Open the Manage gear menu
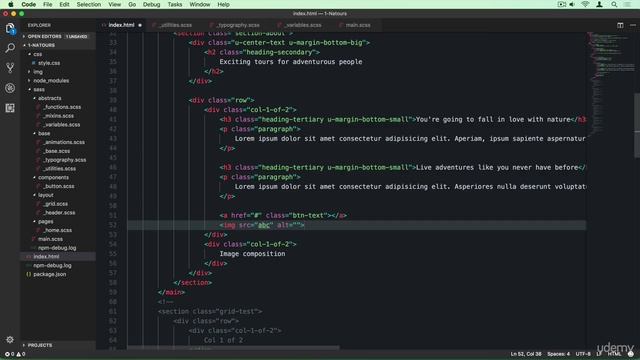Viewport: 640px width, 360px height. (x=10, y=340)
